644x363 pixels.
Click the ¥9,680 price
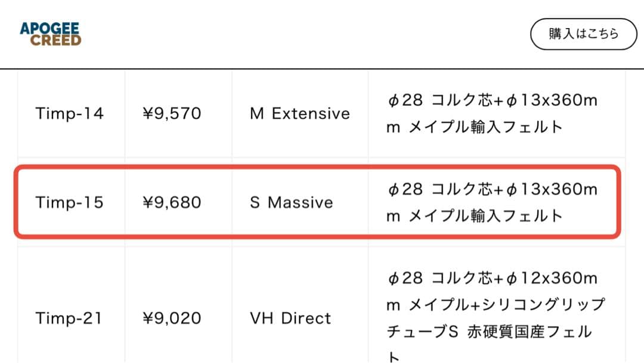(172, 202)
